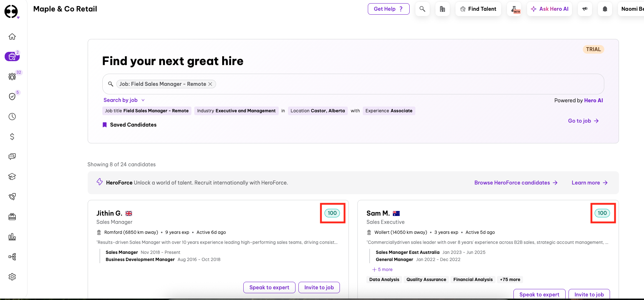Remove the Field Sales Manager search chip
The height and width of the screenshot is (300, 644).
[210, 84]
